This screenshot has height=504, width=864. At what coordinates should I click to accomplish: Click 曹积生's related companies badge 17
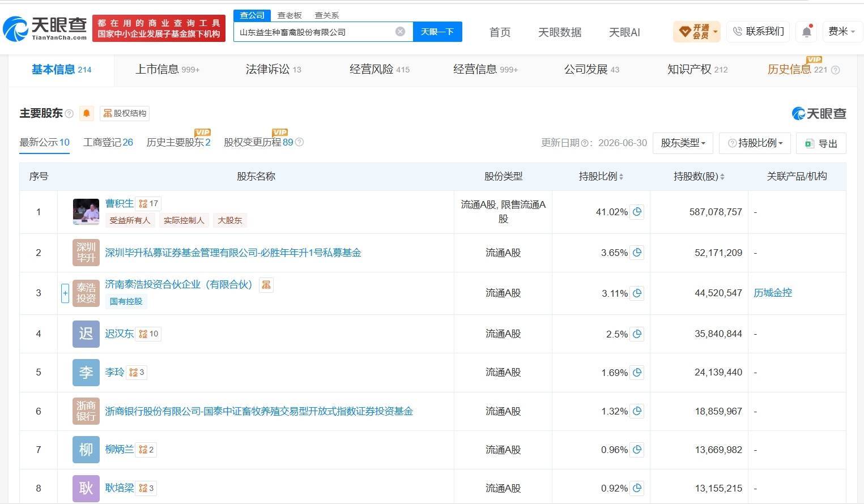tap(149, 203)
